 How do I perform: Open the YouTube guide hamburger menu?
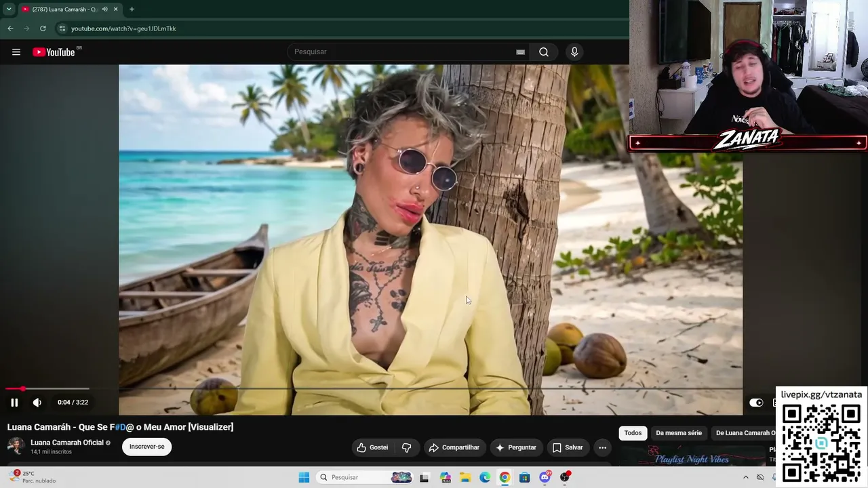[16, 52]
